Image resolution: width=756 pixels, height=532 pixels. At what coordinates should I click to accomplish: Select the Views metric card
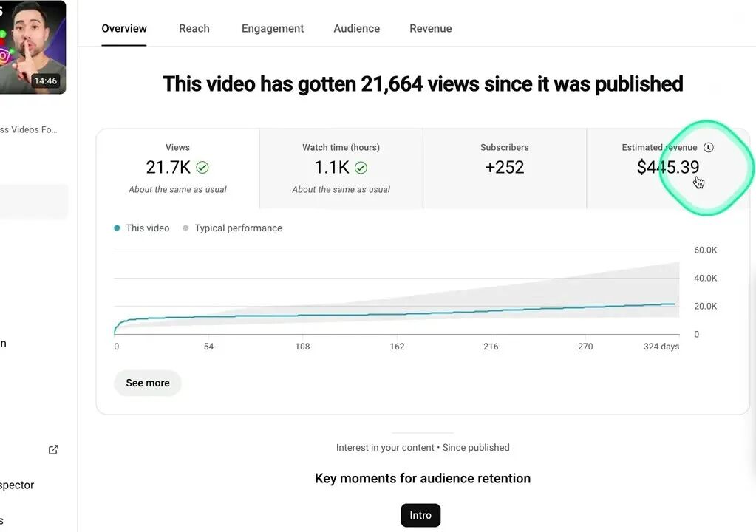point(177,168)
